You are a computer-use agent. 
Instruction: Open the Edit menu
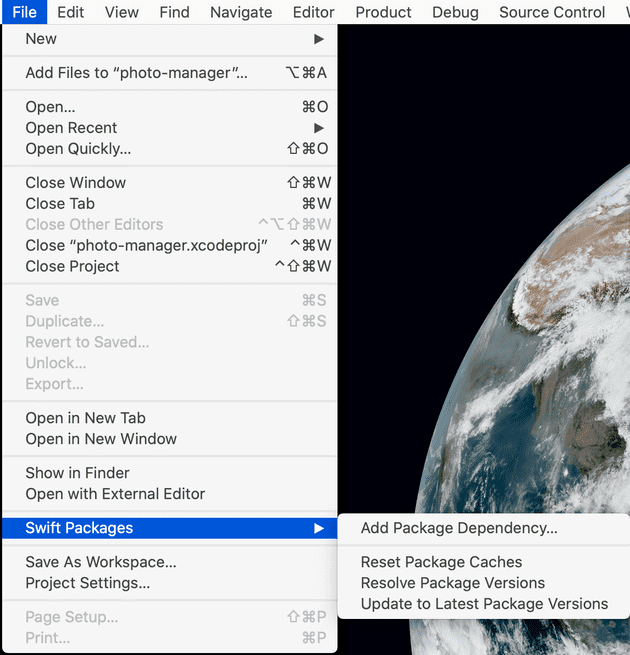coord(71,12)
